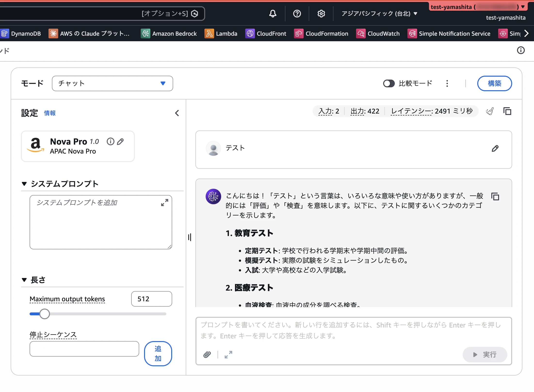Focus the システムプロンプトを追加 text area

pos(101,222)
